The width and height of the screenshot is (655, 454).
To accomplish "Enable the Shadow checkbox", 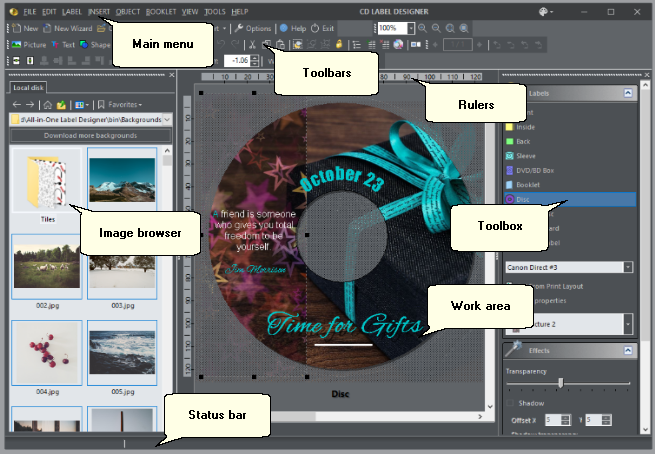I will [509, 403].
